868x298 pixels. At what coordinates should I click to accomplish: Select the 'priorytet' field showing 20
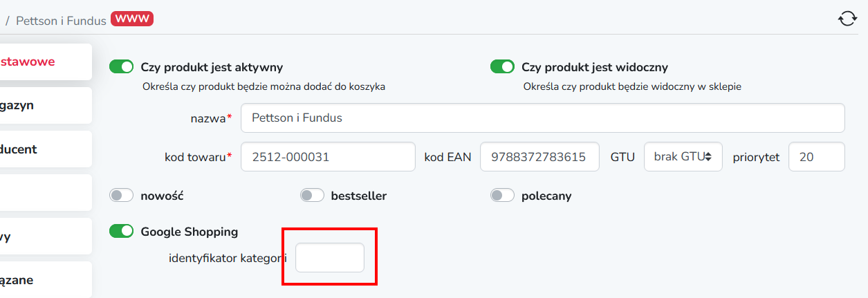coord(816,157)
